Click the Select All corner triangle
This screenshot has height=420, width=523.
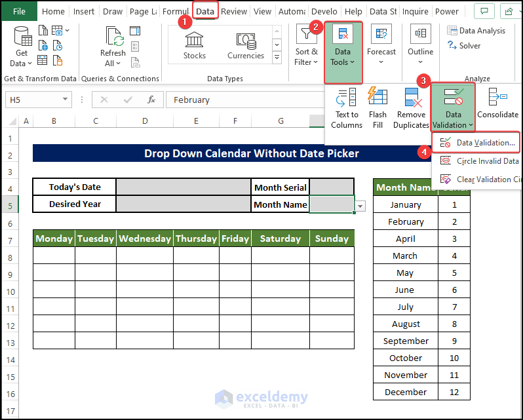tap(12, 121)
